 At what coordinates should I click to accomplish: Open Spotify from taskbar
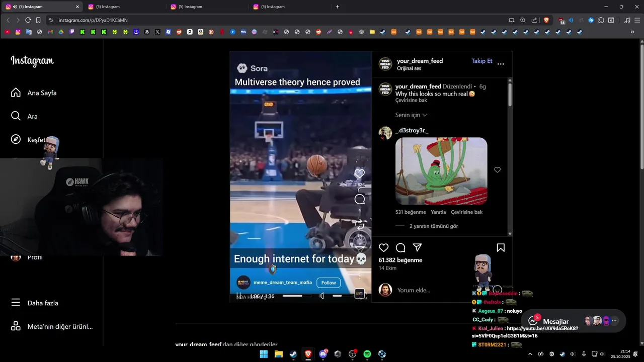pos(367,354)
